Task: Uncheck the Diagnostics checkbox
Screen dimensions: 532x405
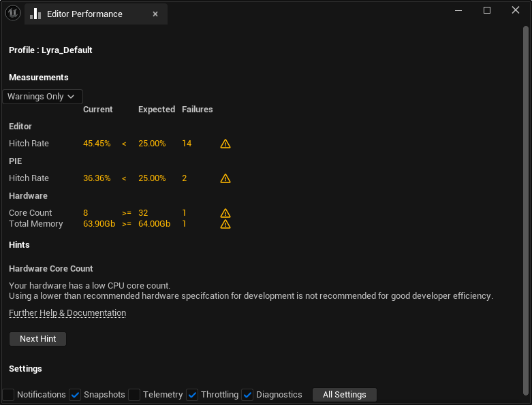Action: (x=247, y=395)
